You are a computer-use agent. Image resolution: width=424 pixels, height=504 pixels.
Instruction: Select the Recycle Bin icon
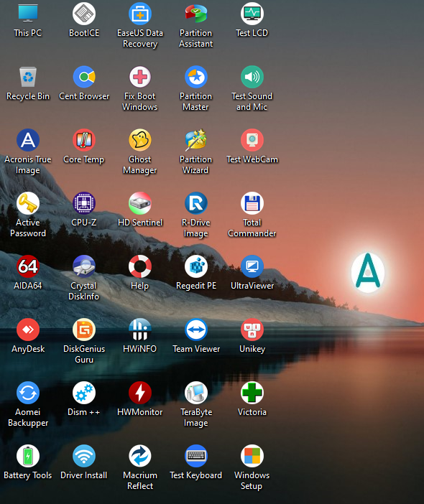click(x=27, y=77)
